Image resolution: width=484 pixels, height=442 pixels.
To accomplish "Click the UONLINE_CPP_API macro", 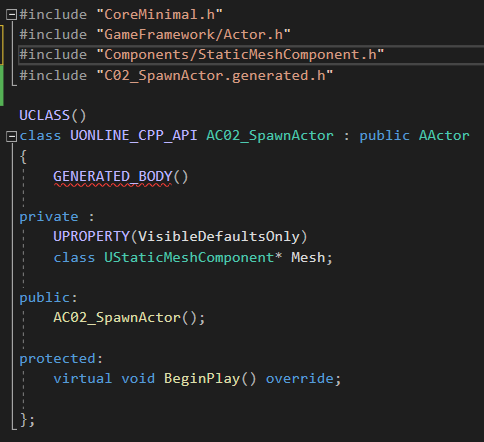I will click(x=134, y=136).
